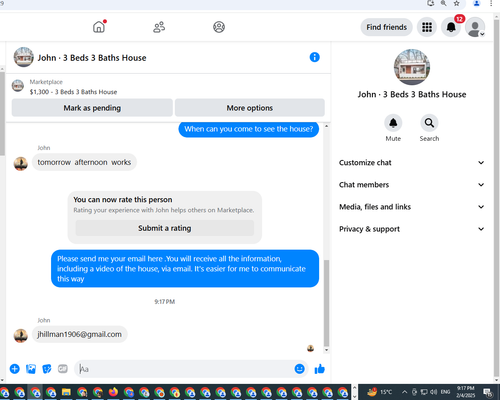This screenshot has height=400, width=500.
Task: Click the chat scrollbar up arrow
Action: click(x=326, y=126)
